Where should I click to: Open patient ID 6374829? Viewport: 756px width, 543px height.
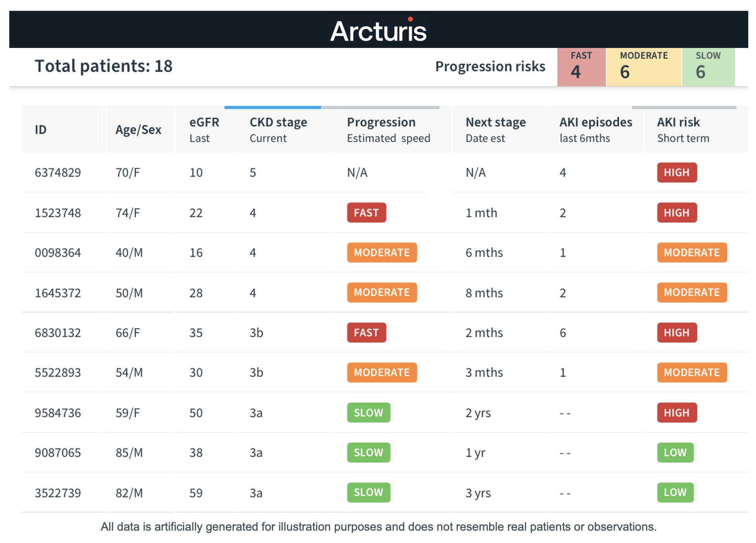(58, 172)
